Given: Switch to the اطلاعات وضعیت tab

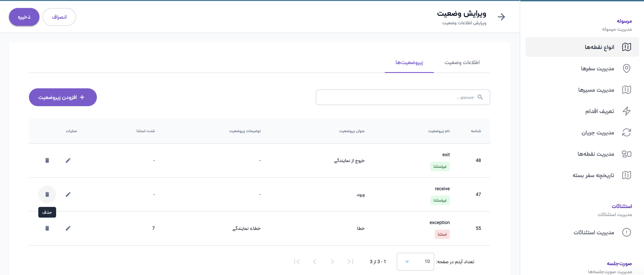Looking at the screenshot, I should point(462,63).
